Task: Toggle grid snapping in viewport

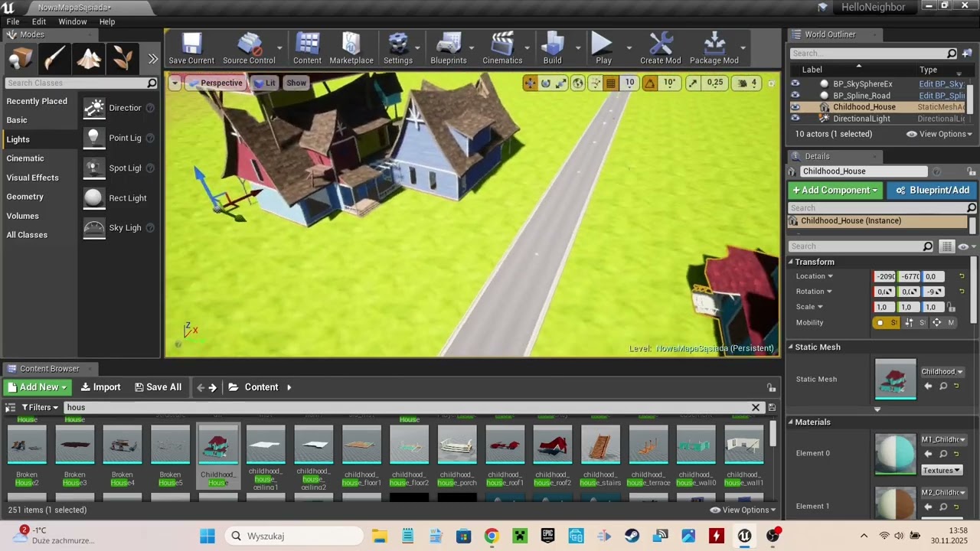Action: point(611,83)
